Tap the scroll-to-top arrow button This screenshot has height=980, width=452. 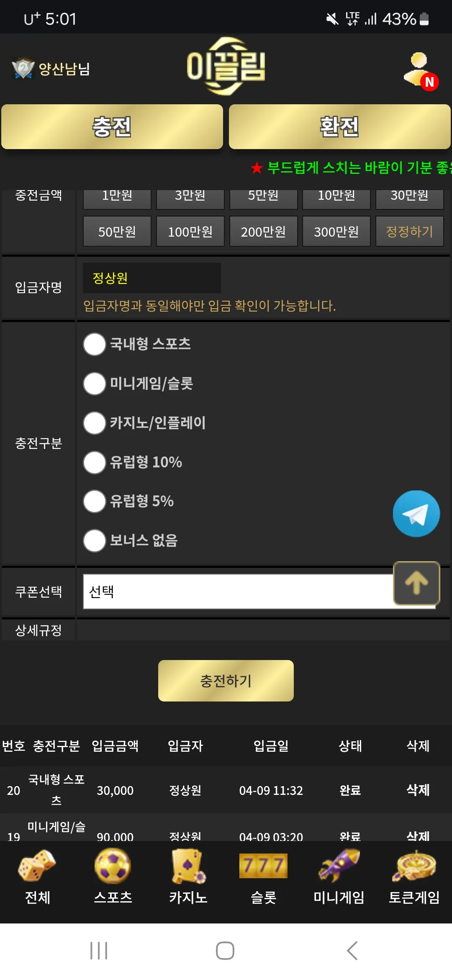click(416, 583)
